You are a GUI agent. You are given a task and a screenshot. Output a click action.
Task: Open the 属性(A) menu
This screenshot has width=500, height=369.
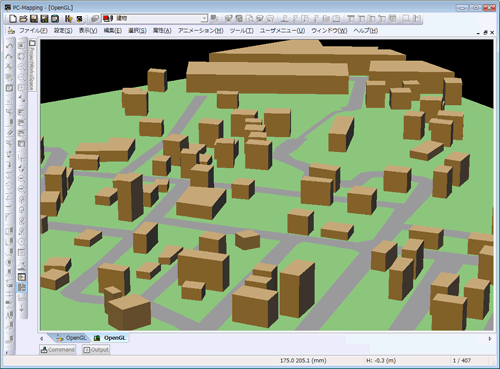coord(162,31)
